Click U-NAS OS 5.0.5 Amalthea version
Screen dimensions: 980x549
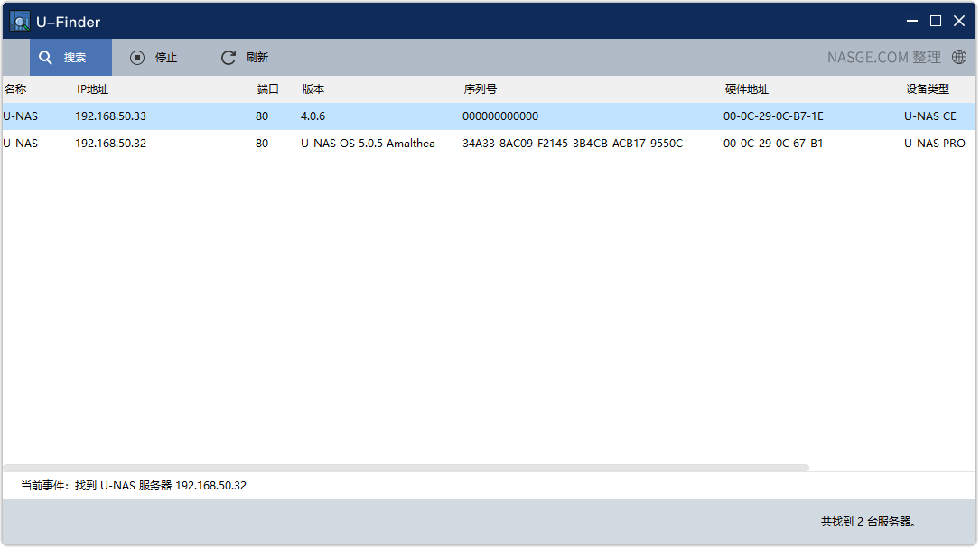[x=368, y=143]
